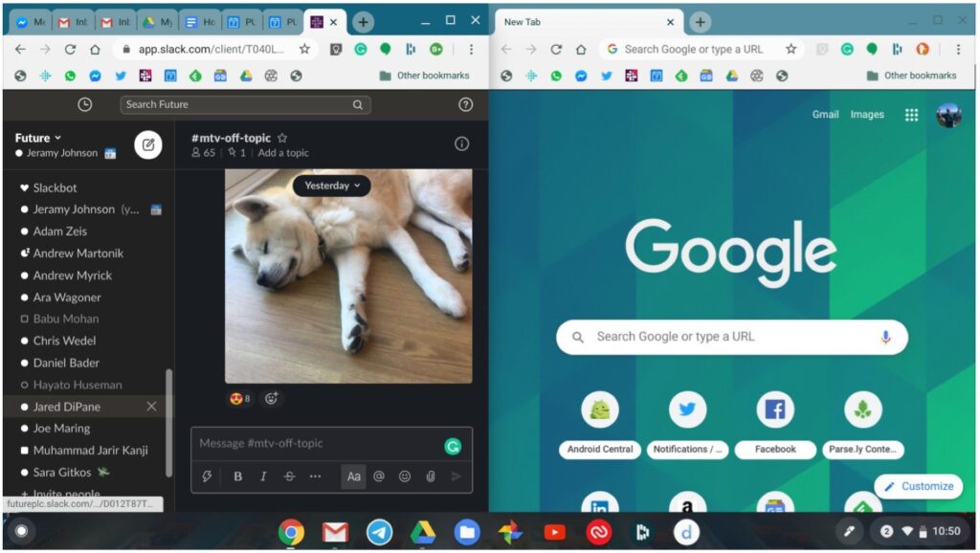The image size is (980, 553).
Task: Open the Grammarly icon in message box
Action: pyautogui.click(x=453, y=446)
